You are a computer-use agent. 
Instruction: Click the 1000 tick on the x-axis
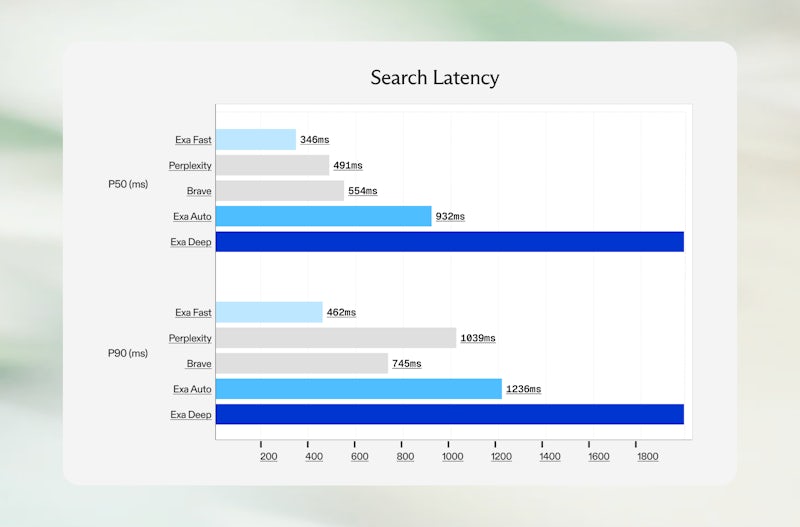point(452,456)
